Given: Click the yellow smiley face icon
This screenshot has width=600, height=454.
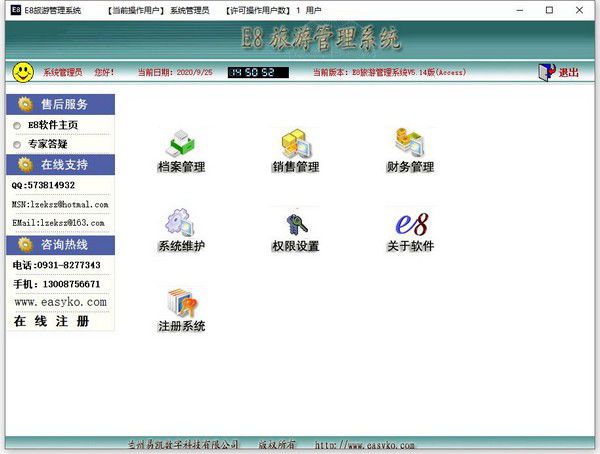Looking at the screenshot, I should [23, 72].
